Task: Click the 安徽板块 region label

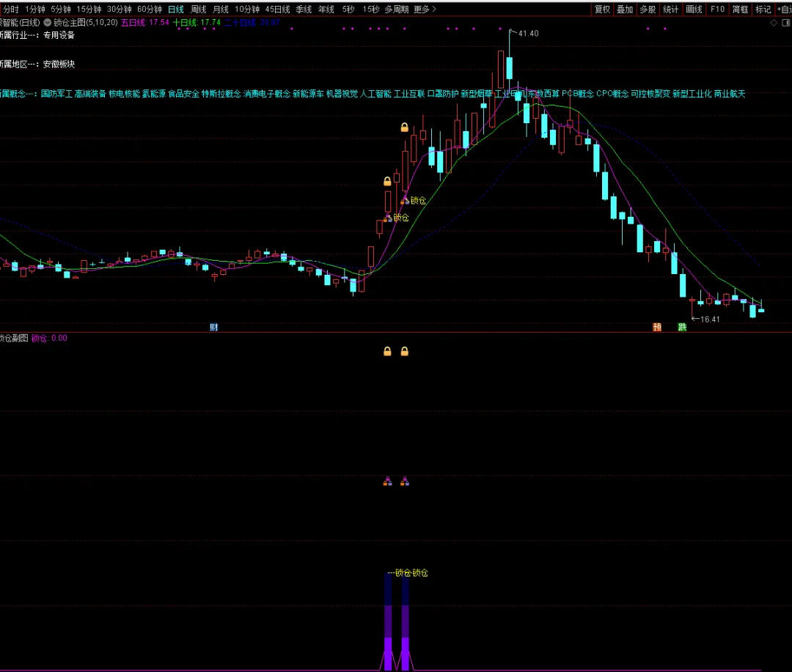Action: pos(59,64)
